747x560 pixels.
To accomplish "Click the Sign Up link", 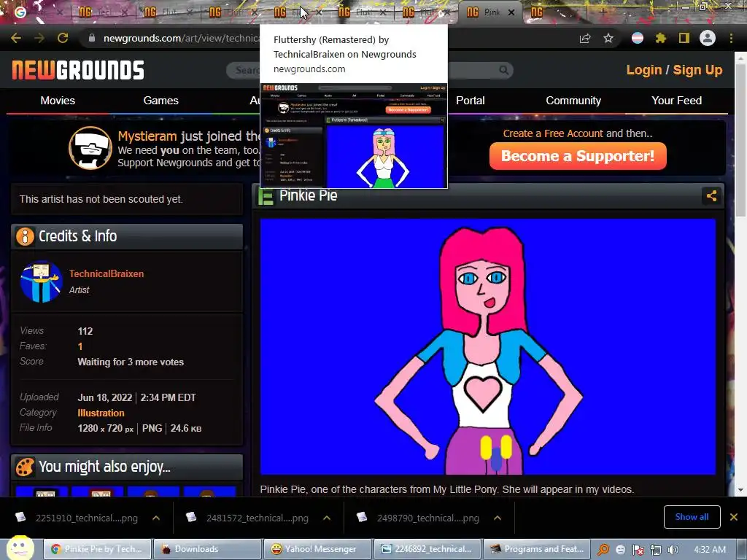I will pos(697,70).
